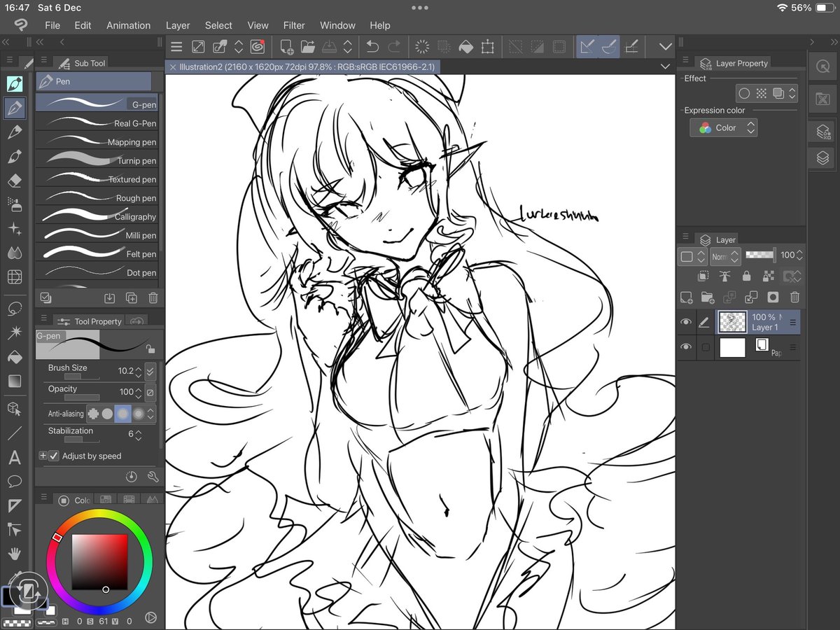
Task: Click the layer opacity slider
Action: pyautogui.click(x=760, y=255)
